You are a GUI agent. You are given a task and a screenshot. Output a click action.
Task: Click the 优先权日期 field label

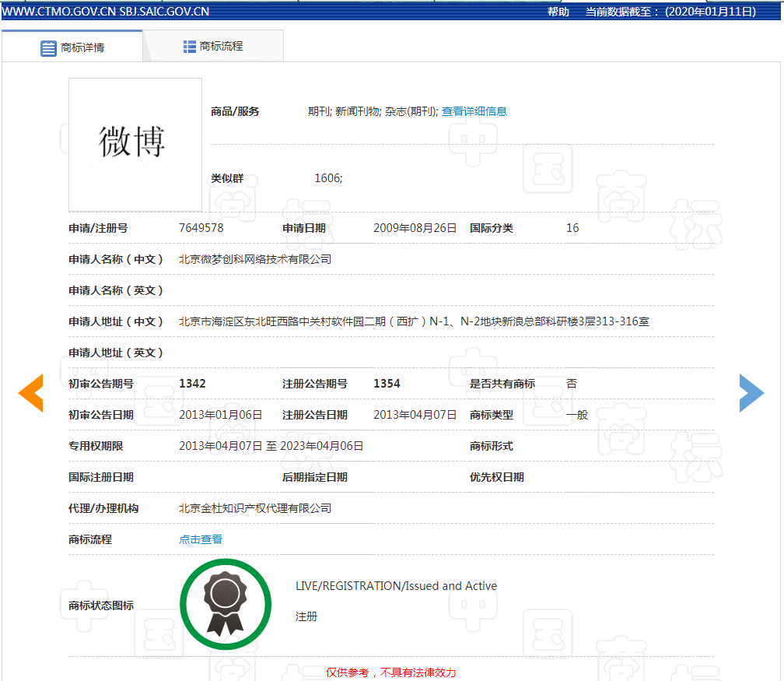[496, 477]
